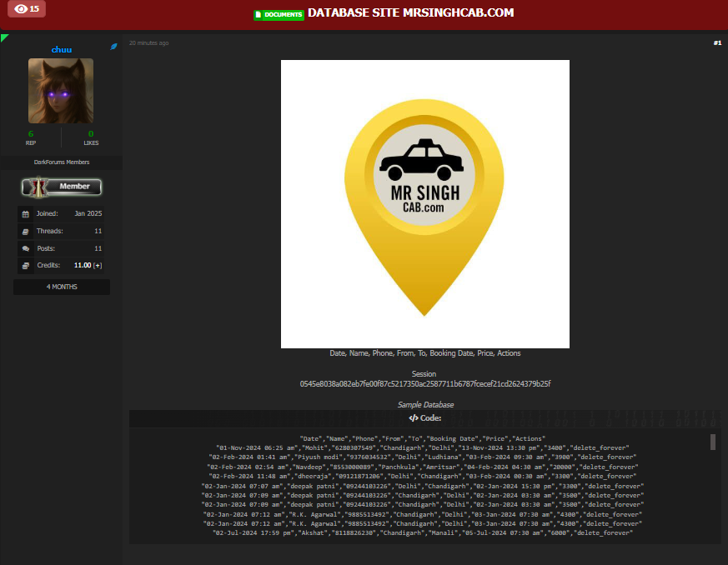Open chuu's user profile link
The image size is (728, 565).
tap(62, 49)
